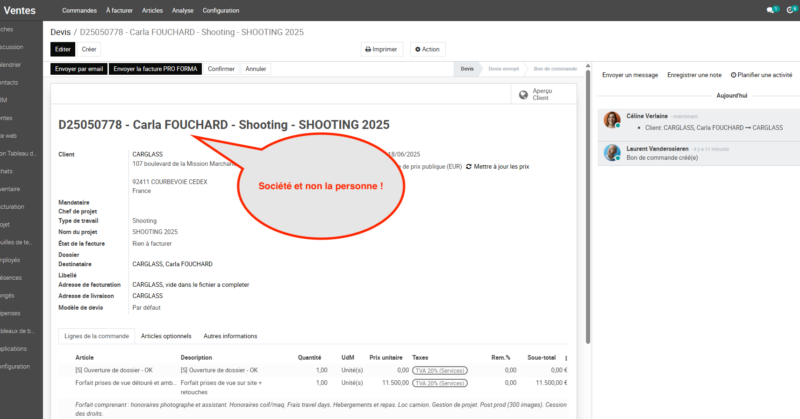
Task: Click Laurent Vanderosieren's avatar in the chatter
Action: click(x=611, y=152)
